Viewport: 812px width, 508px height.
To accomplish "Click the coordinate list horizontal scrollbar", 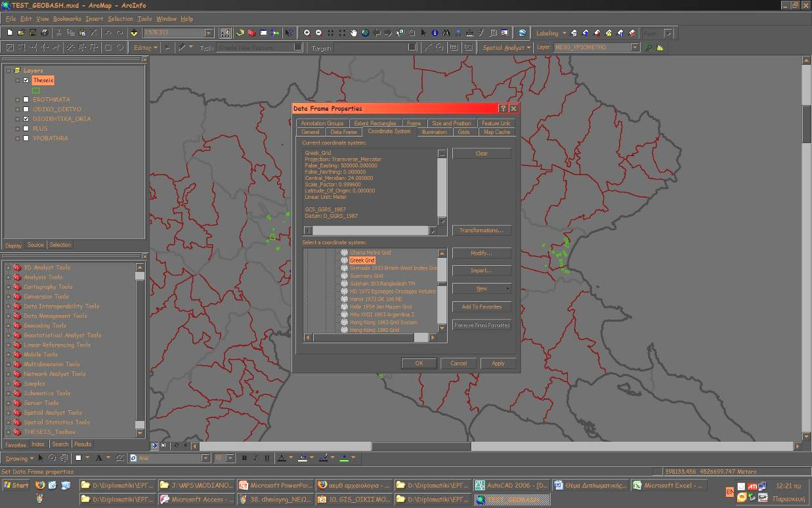I will click(371, 337).
